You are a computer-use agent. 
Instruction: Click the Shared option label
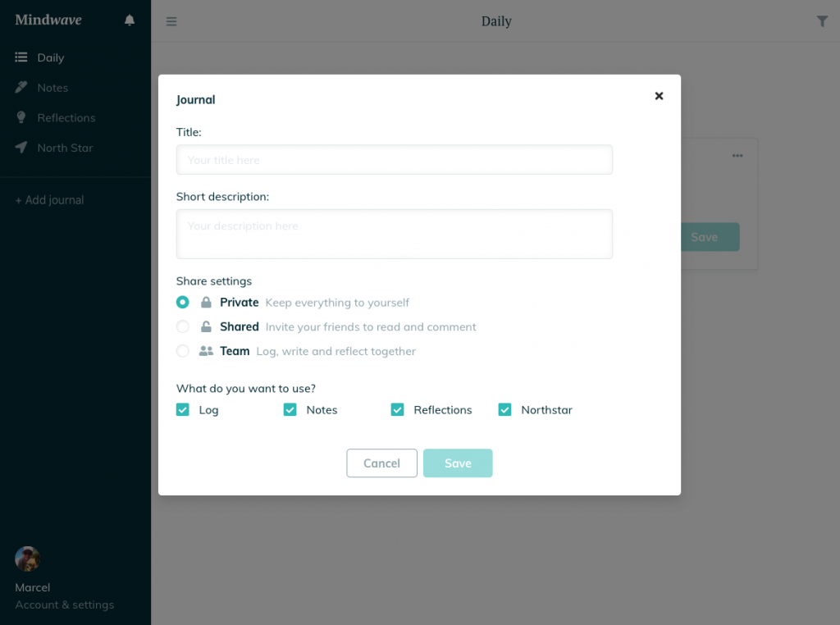click(239, 326)
